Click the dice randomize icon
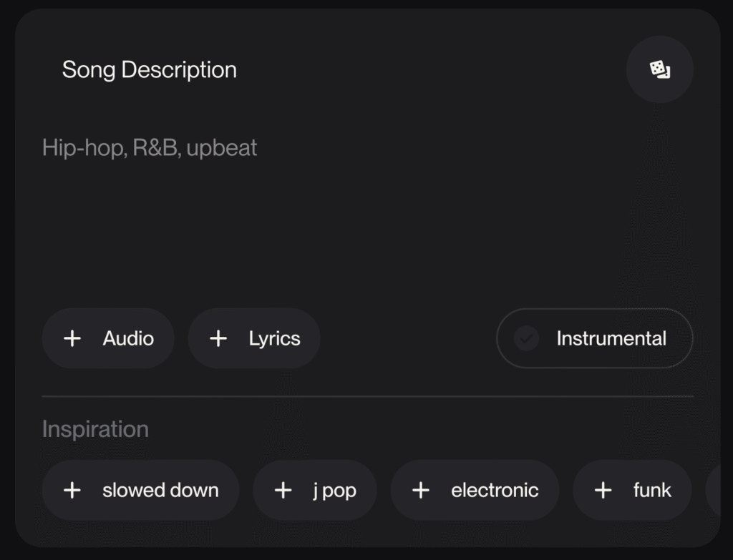Screen dimensions: 733x560 (x=659, y=69)
